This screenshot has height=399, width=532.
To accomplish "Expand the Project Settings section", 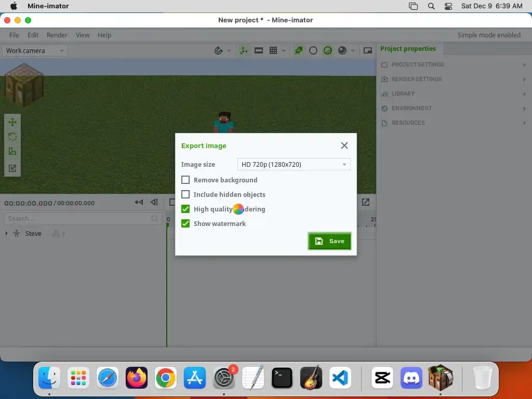I will (x=454, y=64).
